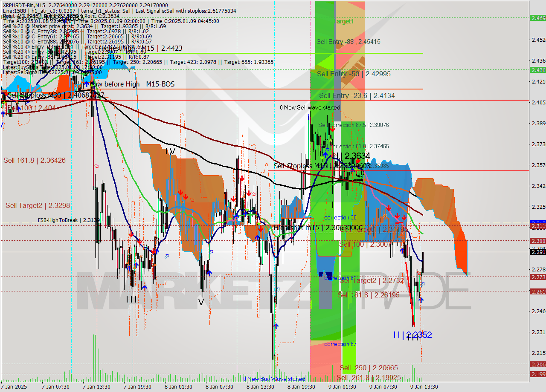The width and height of the screenshot is (546, 392).
Task: Click the 'High shift m15 | 2.30630000' label
Action: pos(318,228)
